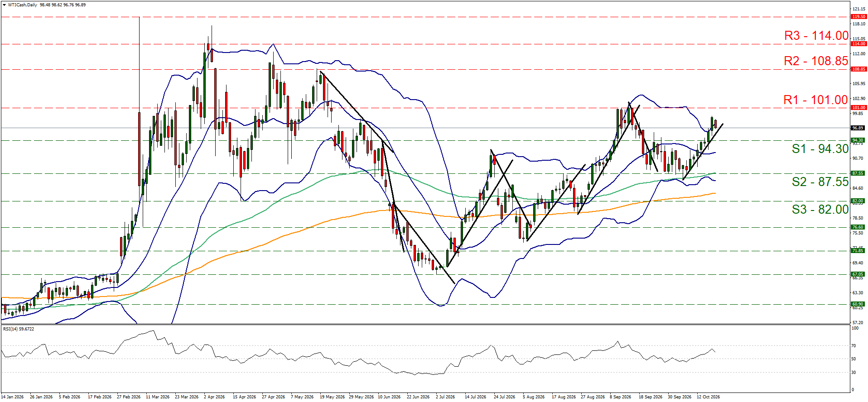Click the 27 Feb 2026 date label
The width and height of the screenshot is (868, 402).
pos(129,397)
